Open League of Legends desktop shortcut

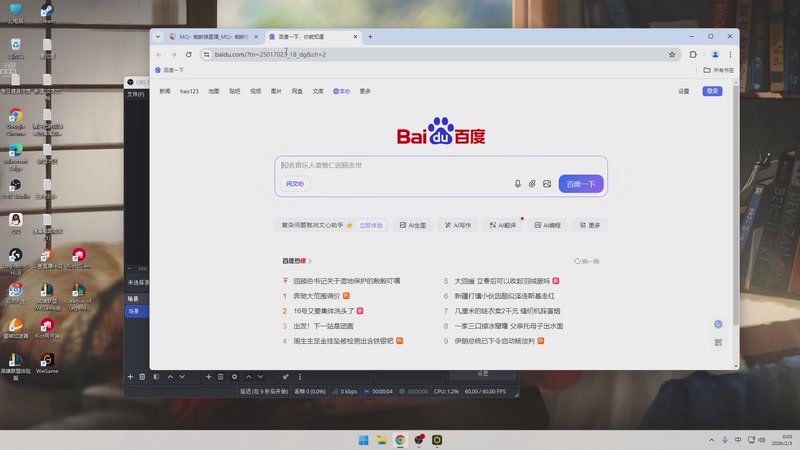click(x=79, y=296)
